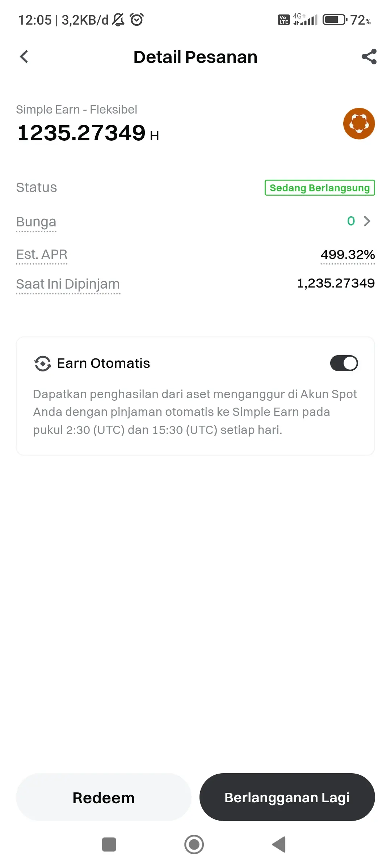Open the Bunga value 0
This screenshot has width=391, height=868.
pyautogui.click(x=351, y=221)
